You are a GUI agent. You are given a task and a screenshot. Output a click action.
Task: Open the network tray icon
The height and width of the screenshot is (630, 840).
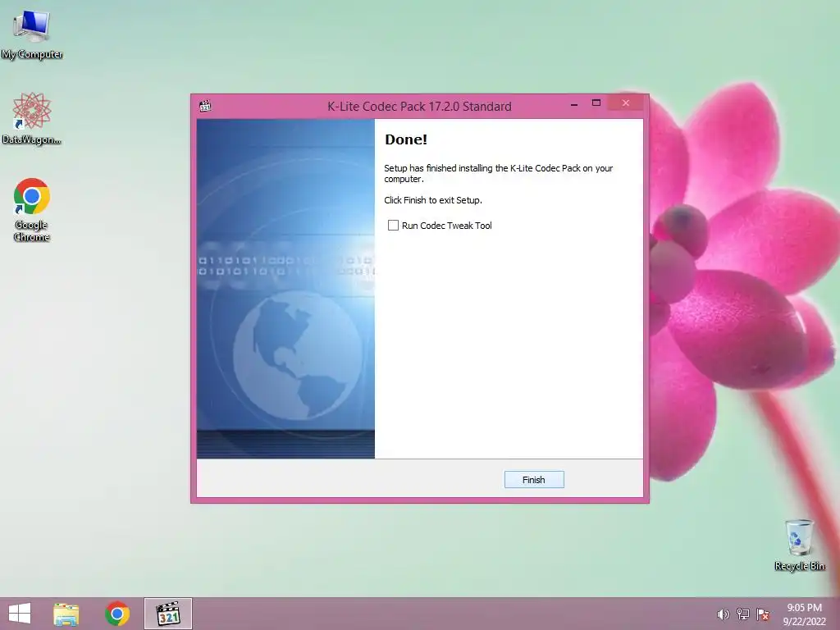click(743, 614)
